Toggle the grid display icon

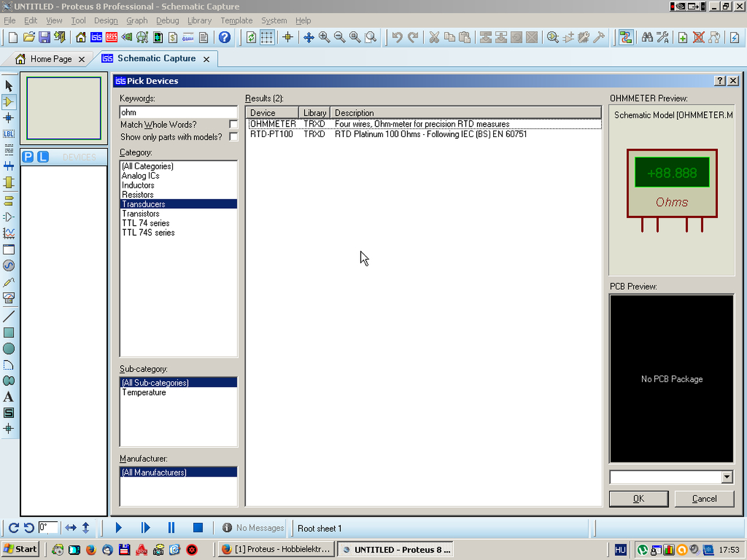tap(267, 37)
